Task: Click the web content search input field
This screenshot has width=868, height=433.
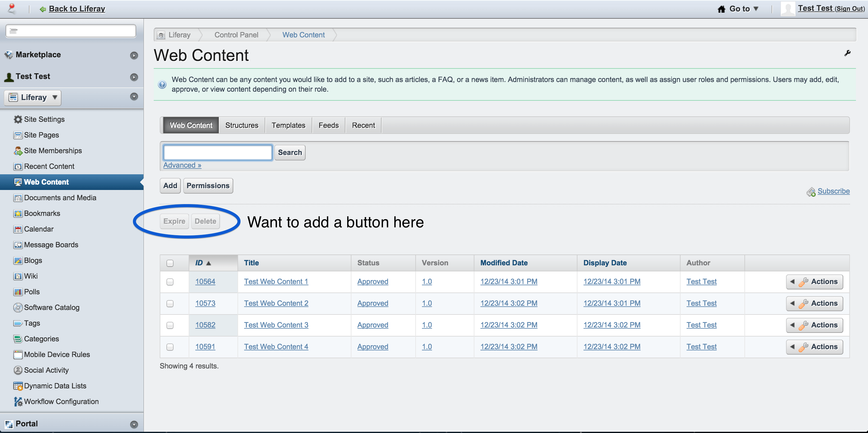Action: point(218,153)
